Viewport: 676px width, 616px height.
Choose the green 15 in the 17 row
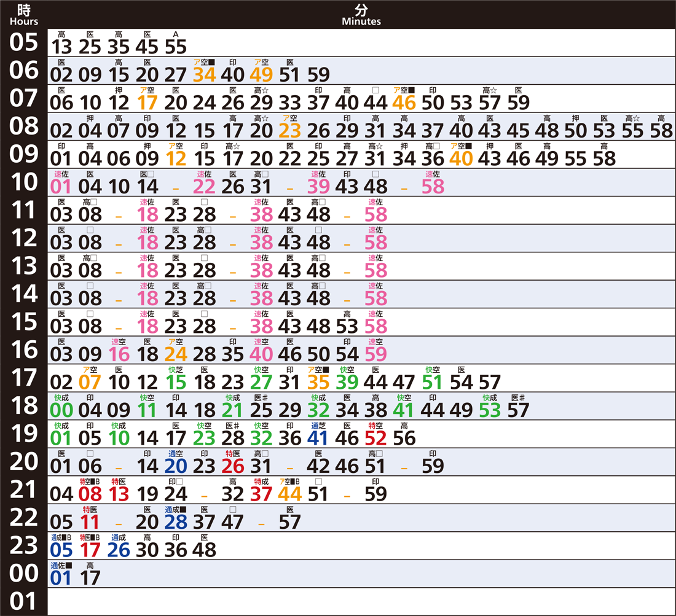(176, 382)
